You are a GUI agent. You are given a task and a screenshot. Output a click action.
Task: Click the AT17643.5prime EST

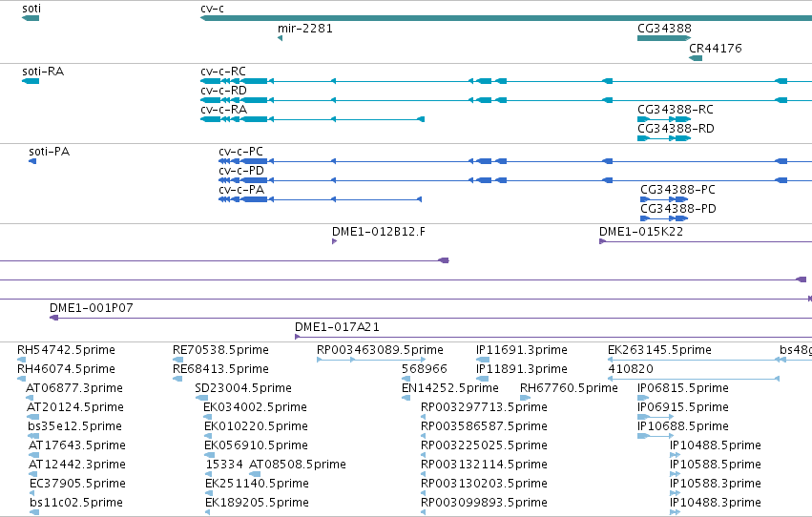point(34,455)
